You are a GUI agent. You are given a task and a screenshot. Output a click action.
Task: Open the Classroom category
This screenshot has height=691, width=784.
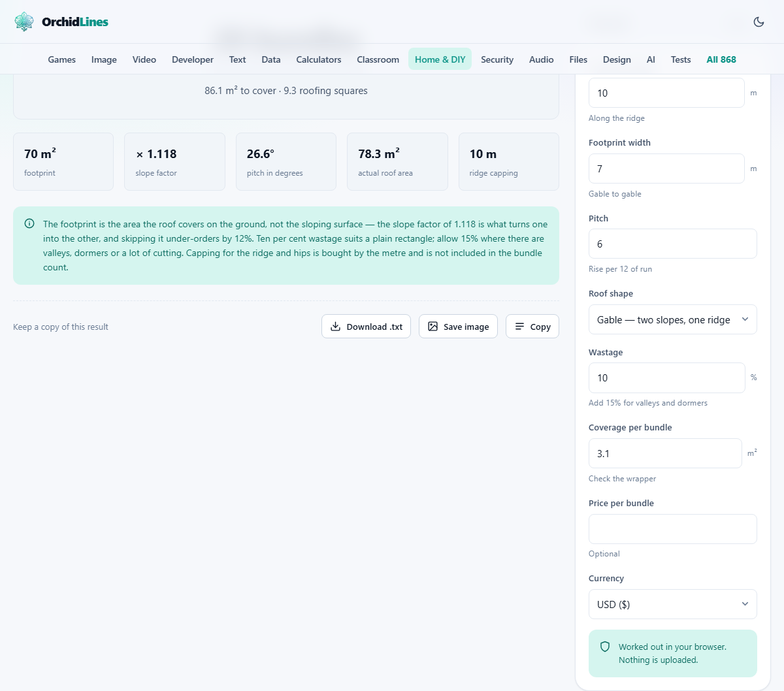click(x=378, y=59)
